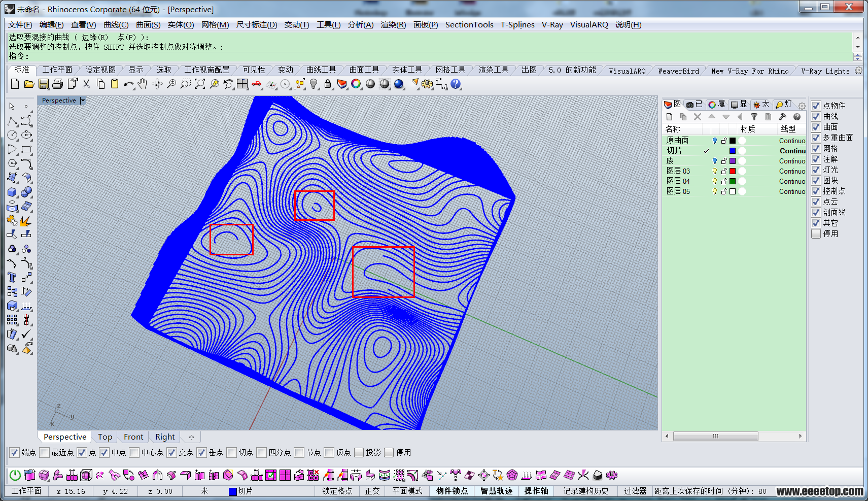Viewport: 868px width, 501px height.
Task: Toggle 正交 ortho mode button
Action: [372, 491]
